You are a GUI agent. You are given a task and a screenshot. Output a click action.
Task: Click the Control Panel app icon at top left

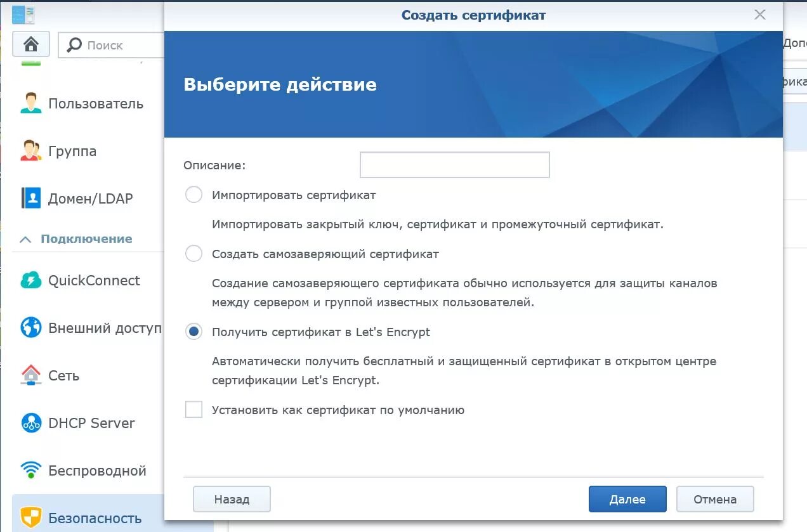coord(23,15)
